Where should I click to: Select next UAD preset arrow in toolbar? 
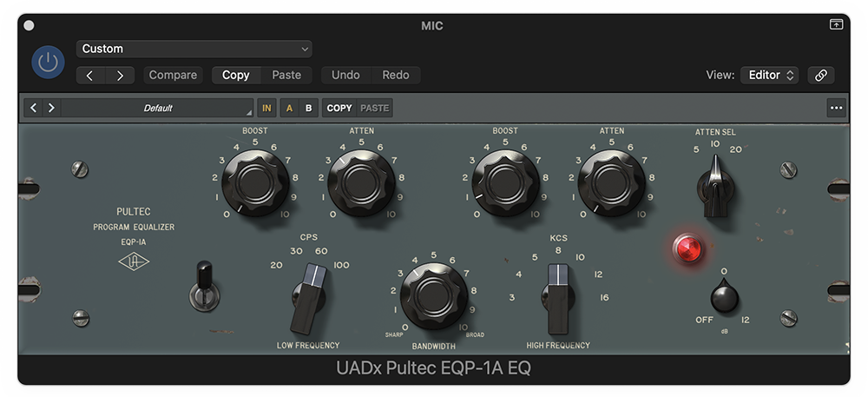coord(51,108)
